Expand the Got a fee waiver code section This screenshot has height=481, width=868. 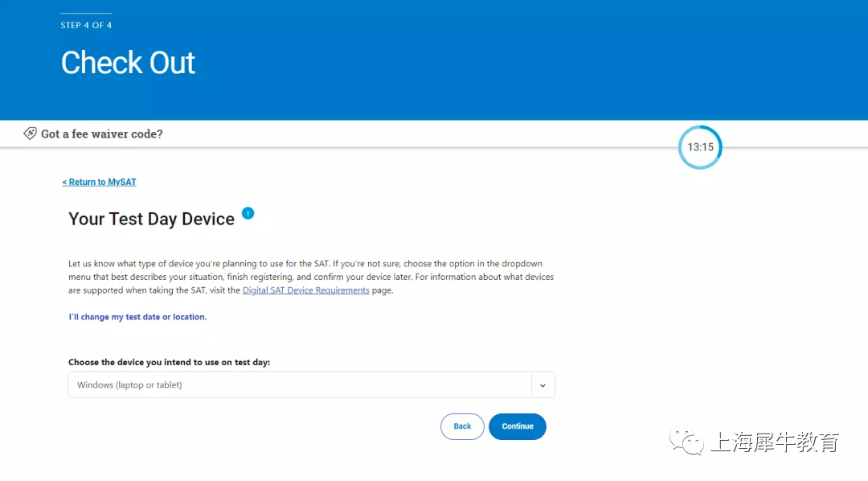pos(102,134)
